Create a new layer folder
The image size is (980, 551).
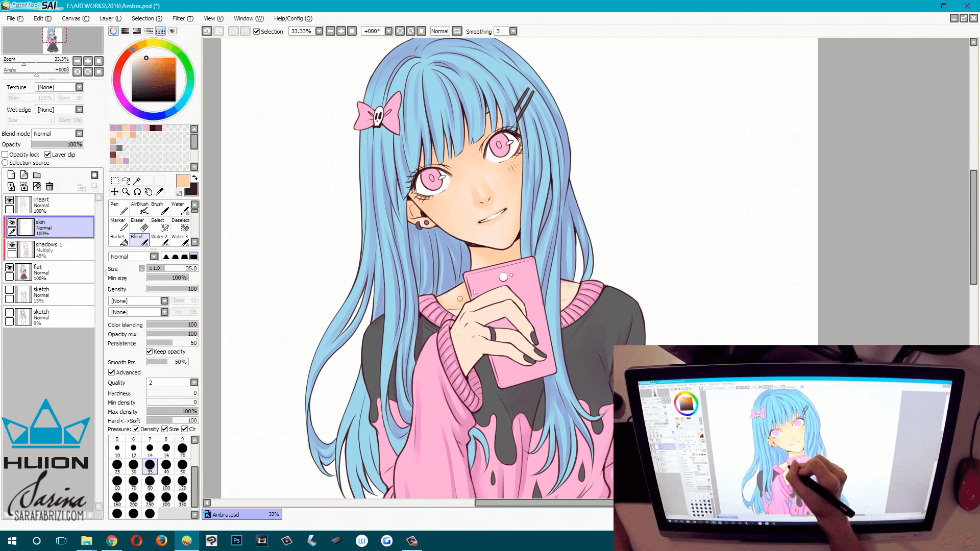click(x=37, y=175)
